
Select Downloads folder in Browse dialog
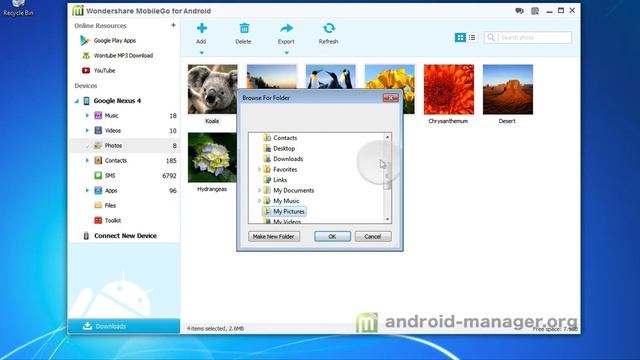288,159
